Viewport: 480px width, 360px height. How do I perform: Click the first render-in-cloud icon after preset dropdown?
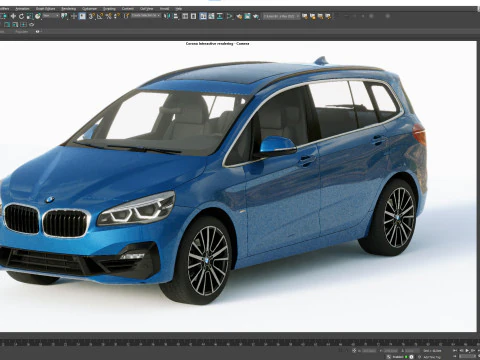[x=305, y=16]
